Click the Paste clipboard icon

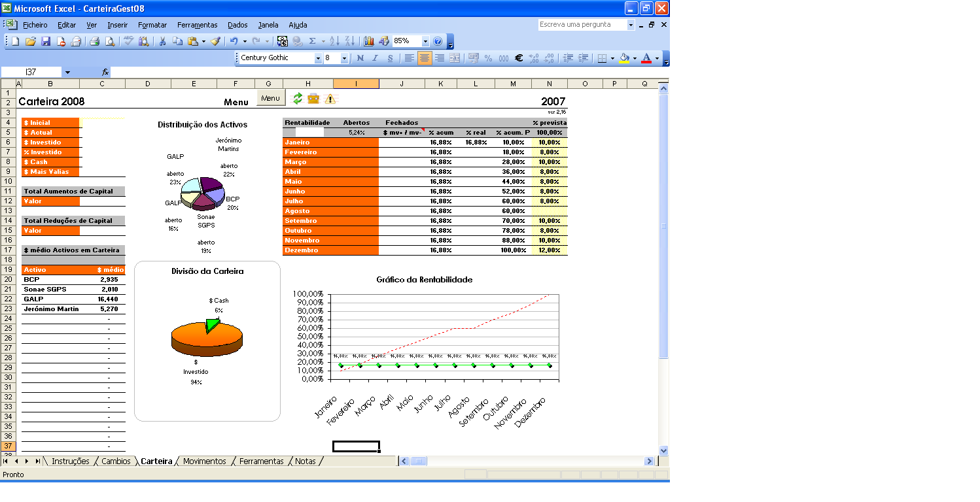(x=193, y=41)
